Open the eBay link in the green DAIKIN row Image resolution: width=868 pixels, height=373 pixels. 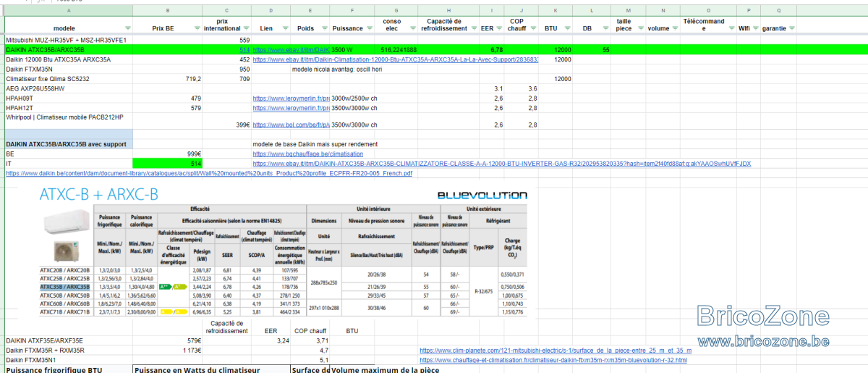tap(291, 49)
